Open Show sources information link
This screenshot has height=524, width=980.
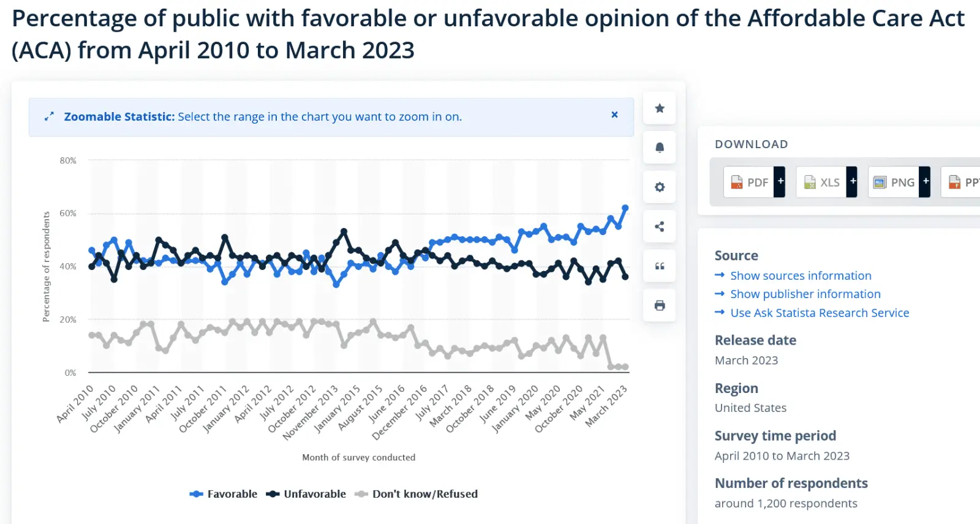tap(801, 276)
